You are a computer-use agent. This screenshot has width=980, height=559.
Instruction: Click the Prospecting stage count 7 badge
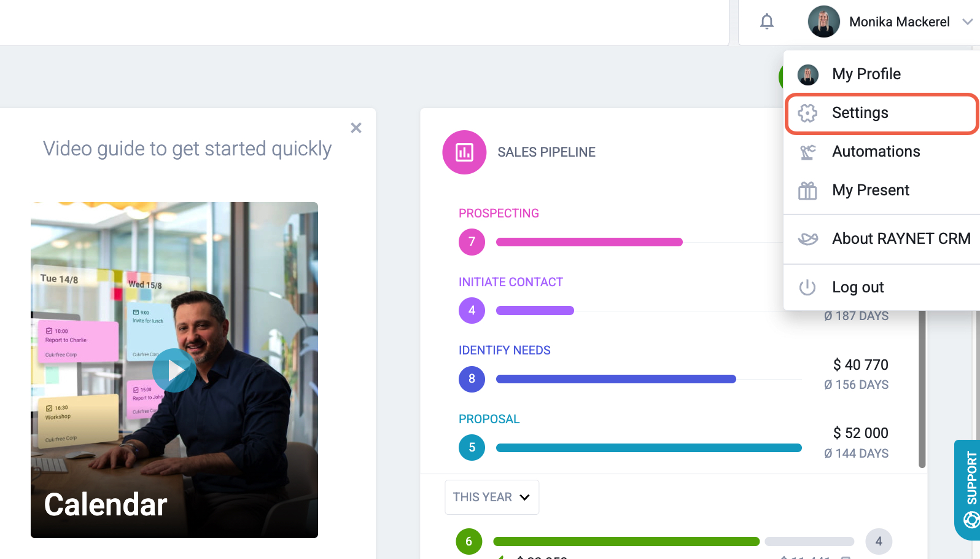472,242
